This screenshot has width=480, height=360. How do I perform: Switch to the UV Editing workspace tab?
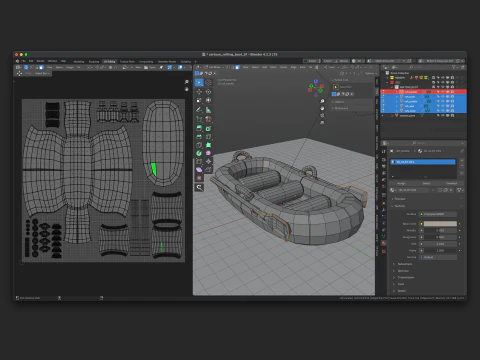[x=109, y=61]
